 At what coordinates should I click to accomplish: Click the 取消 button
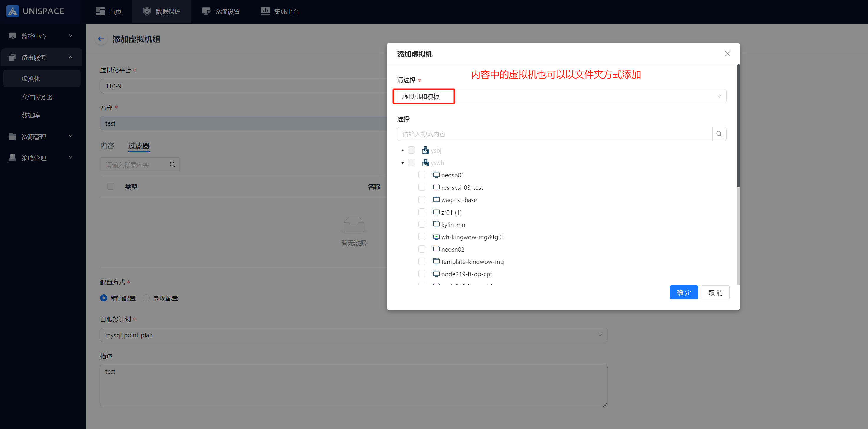tap(715, 292)
